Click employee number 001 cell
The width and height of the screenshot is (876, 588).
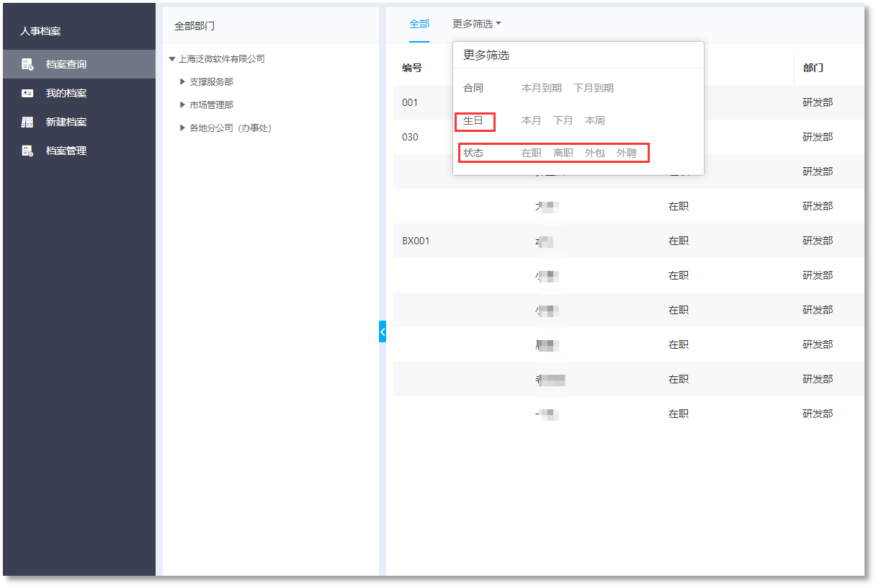click(x=410, y=102)
